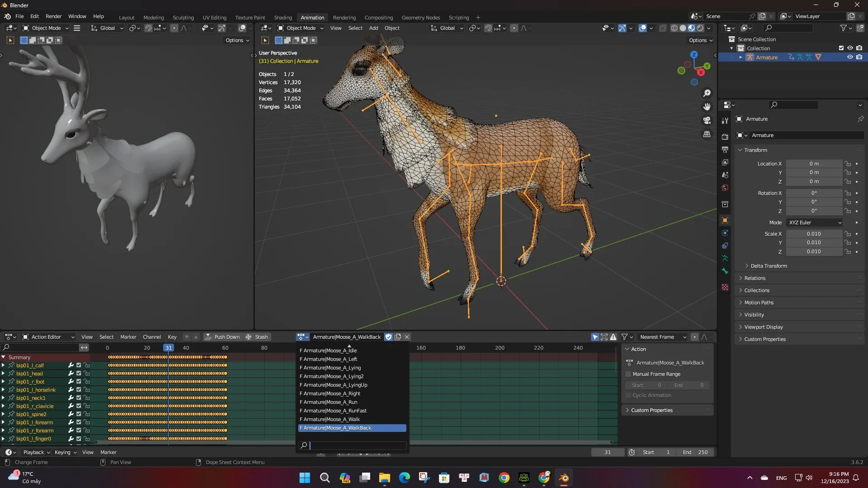868x488 pixels.
Task: Switch to the UV Editing workspace tab
Action: [214, 17]
